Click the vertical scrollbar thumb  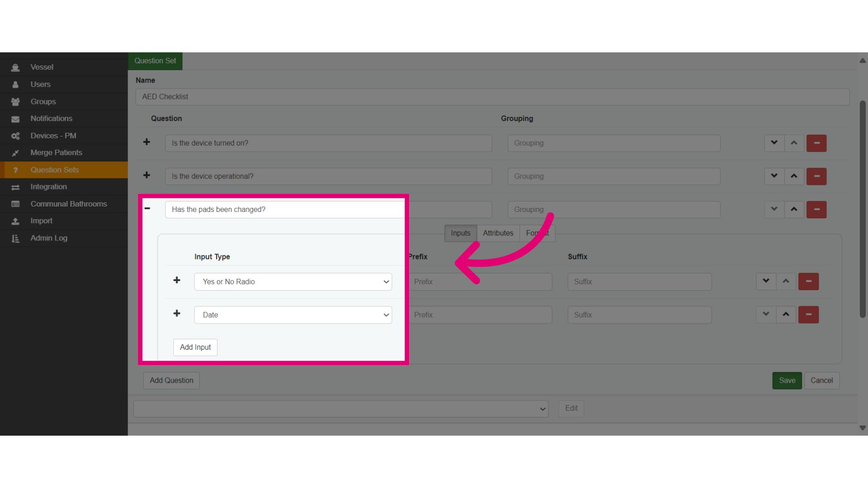(x=863, y=209)
